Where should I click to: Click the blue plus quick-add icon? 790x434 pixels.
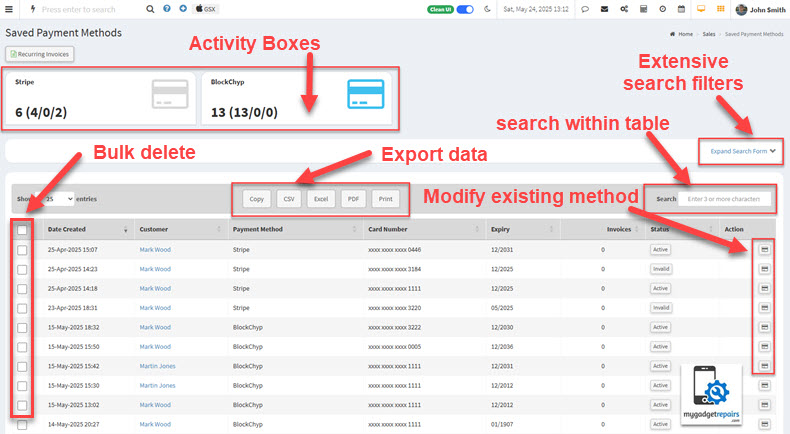pos(183,9)
